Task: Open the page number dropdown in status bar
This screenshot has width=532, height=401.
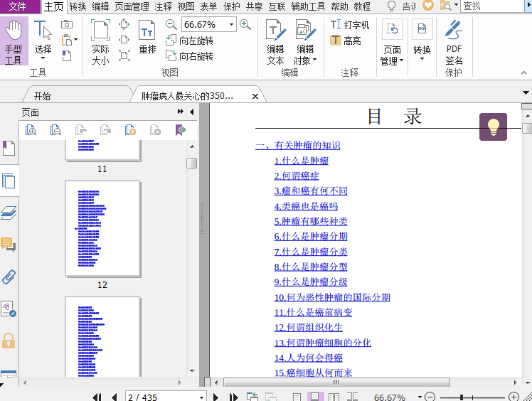Action: pyautogui.click(x=201, y=397)
